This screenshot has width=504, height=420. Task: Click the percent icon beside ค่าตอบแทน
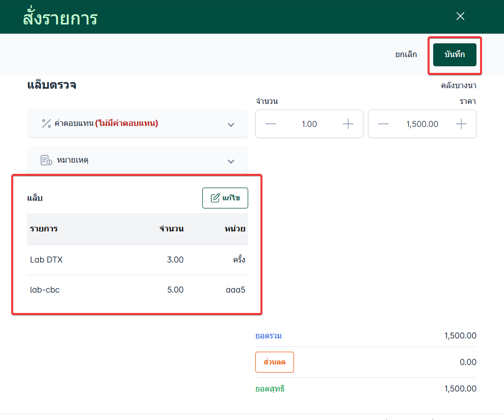(x=46, y=123)
